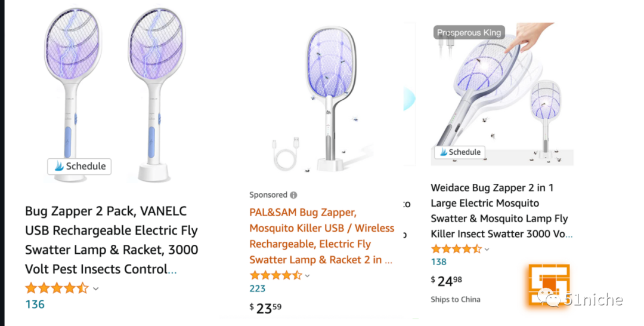The width and height of the screenshot is (644, 326).
Task: Expand rating breakdown arrow for Weidace product
Action: pyautogui.click(x=487, y=250)
